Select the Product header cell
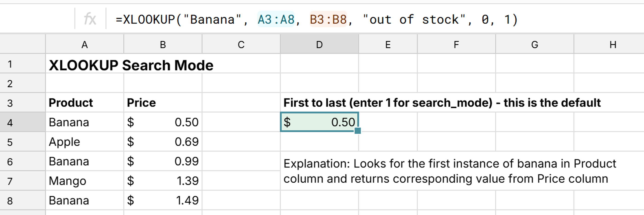This screenshot has width=644, height=215. pyautogui.click(x=84, y=102)
